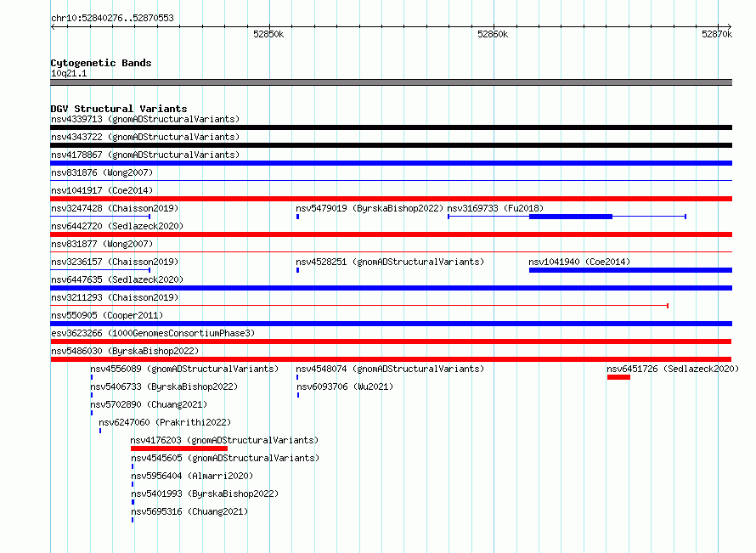Screen dimensions: 756x553
Task: Select nsv3211293 (Chaisson2019) label
Action: 115,297
